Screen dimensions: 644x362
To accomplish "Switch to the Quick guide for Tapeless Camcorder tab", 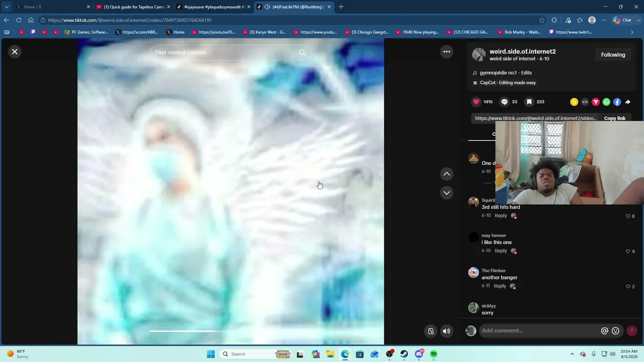I will (133, 7).
